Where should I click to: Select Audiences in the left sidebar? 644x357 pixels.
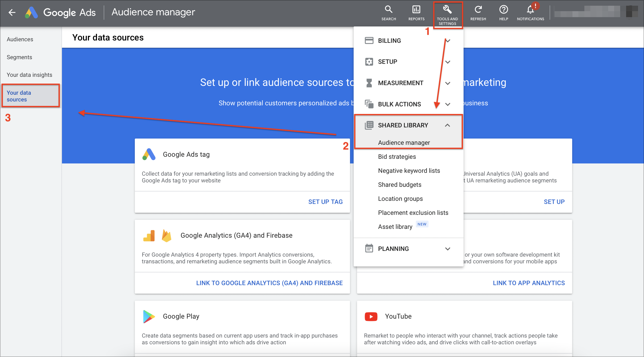20,39
